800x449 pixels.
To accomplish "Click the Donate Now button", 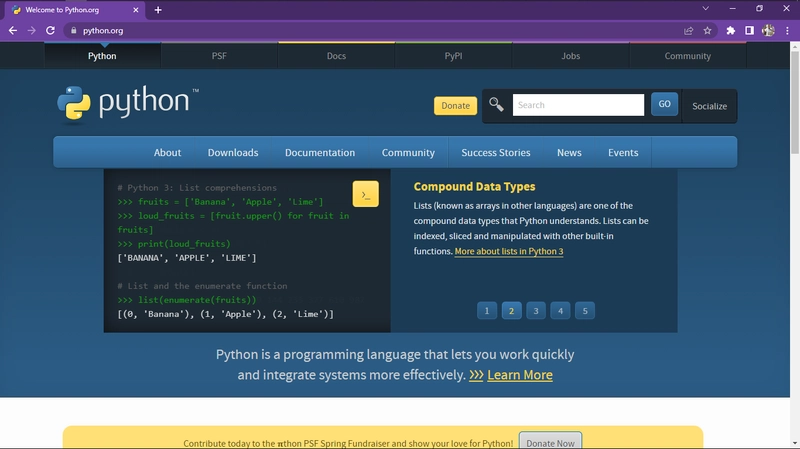I will pyautogui.click(x=551, y=442).
